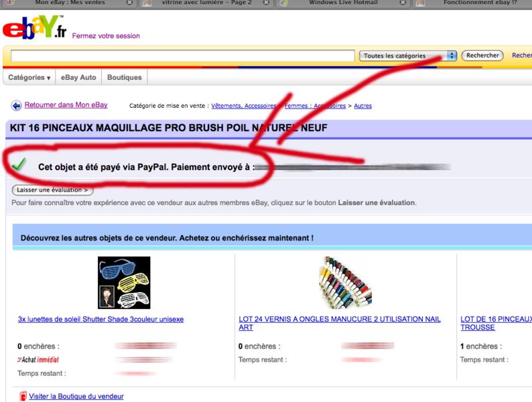Click the red store icon beside Visiter la Boutique
Screen dimensions: 532x402
22,397
